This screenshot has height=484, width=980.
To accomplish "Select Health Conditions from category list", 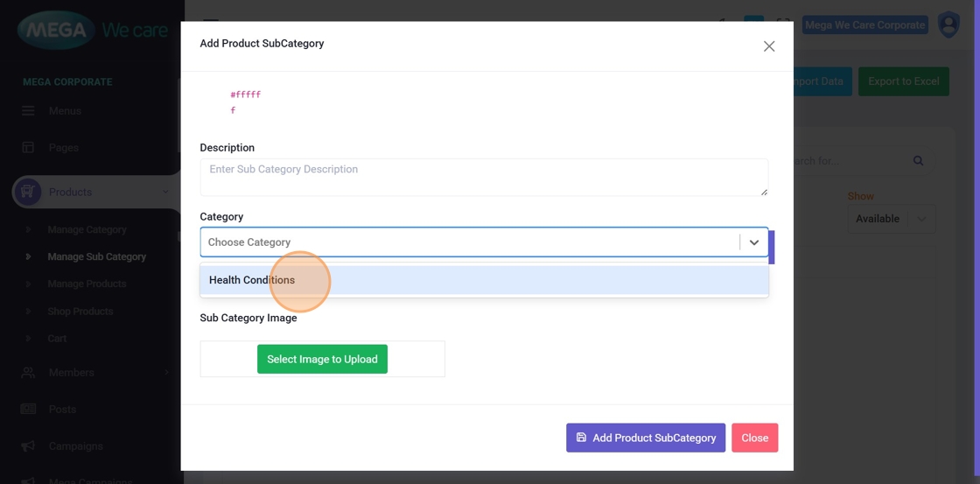I will (252, 280).
